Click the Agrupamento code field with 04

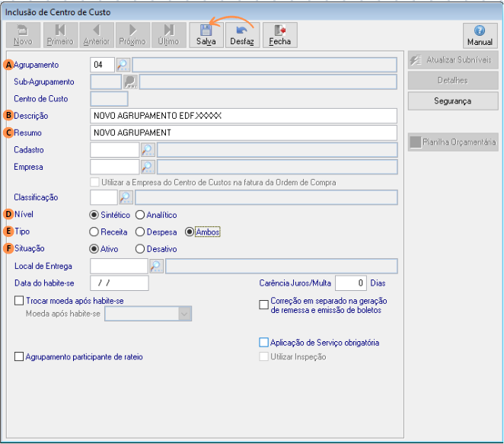click(x=102, y=65)
